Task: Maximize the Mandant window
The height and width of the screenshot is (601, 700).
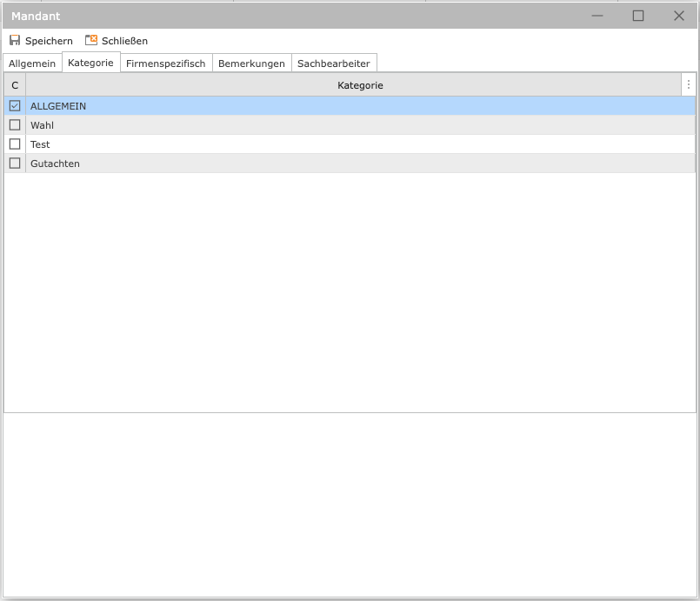Action: (638, 16)
